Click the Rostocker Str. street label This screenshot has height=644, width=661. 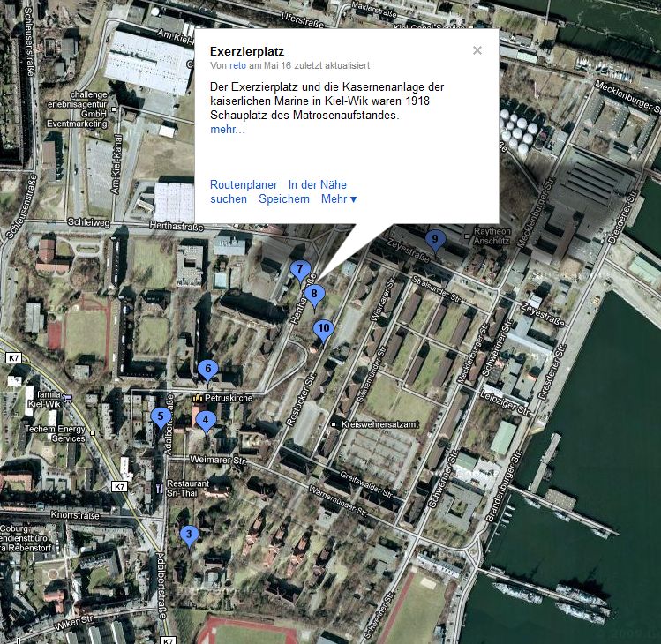(301, 399)
